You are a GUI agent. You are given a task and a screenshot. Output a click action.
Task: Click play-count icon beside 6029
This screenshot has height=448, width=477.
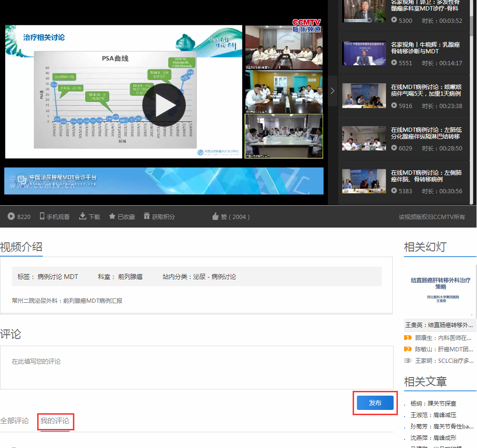click(x=394, y=148)
